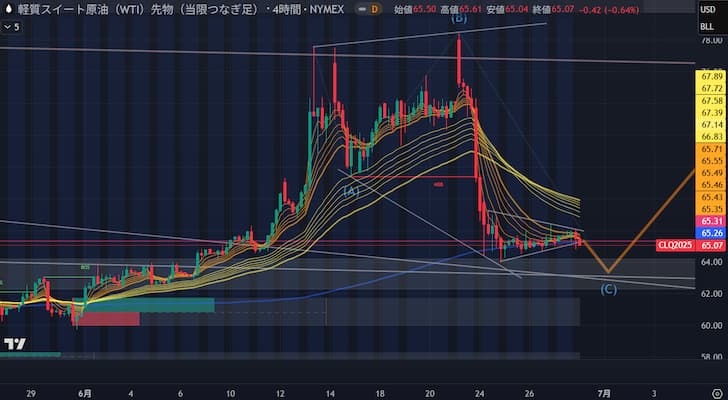The image size is (728, 400).
Task: Click the 60.00 price axis level
Action: (711, 326)
